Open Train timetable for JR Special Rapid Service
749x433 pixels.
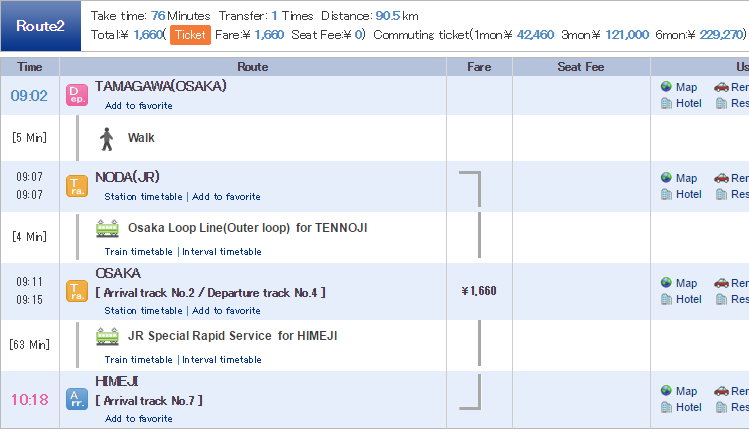(x=139, y=359)
